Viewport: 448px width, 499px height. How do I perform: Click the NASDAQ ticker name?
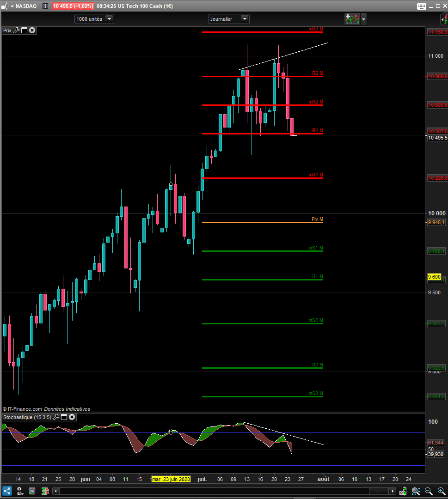[26, 6]
